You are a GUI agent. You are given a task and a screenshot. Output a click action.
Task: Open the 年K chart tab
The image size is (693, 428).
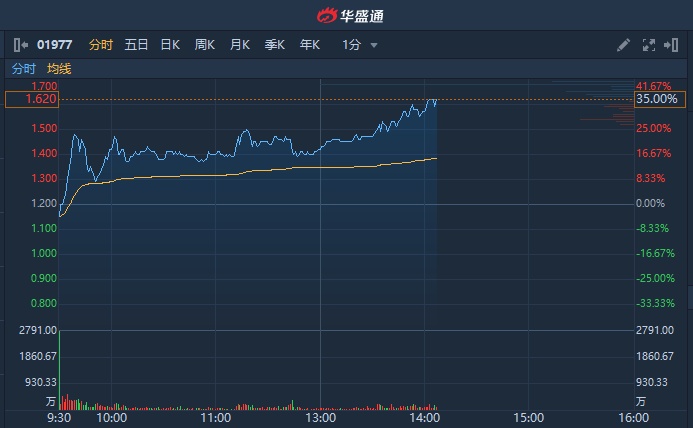[x=310, y=45]
